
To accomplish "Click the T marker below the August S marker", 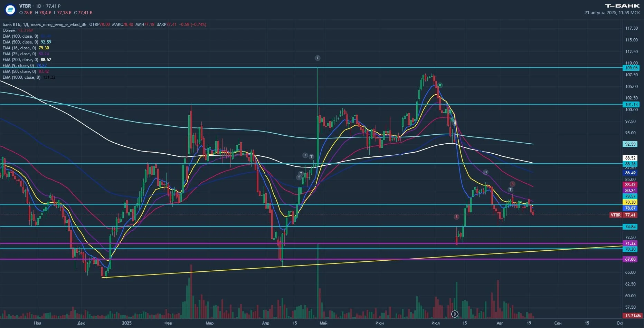I will pos(510,190).
